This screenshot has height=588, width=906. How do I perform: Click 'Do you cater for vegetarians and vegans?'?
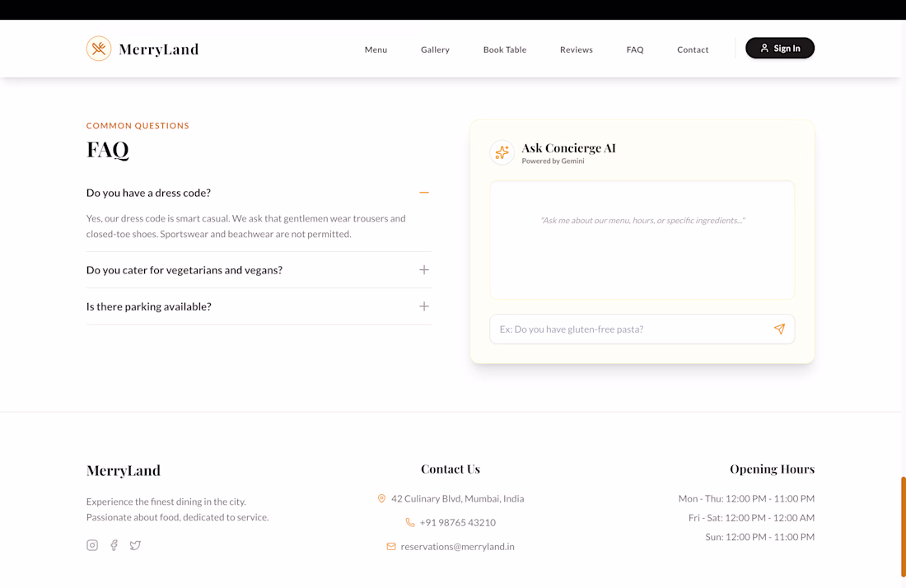184,270
